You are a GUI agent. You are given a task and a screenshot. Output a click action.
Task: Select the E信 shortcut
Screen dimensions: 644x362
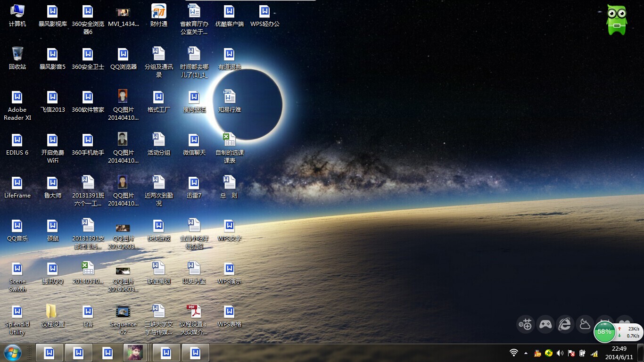(x=88, y=316)
